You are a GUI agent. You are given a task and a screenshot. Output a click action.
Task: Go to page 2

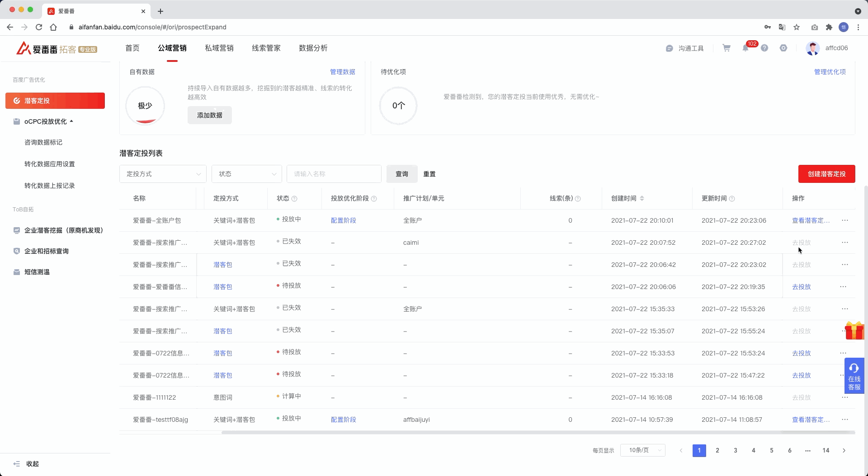pyautogui.click(x=717, y=450)
